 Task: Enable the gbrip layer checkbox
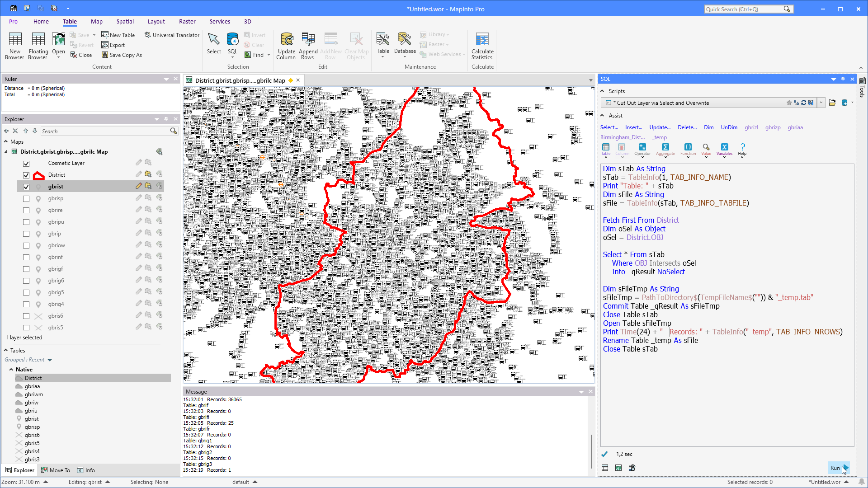pyautogui.click(x=26, y=234)
